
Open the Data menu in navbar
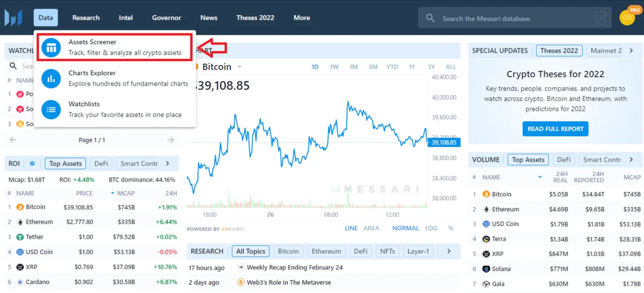(46, 18)
